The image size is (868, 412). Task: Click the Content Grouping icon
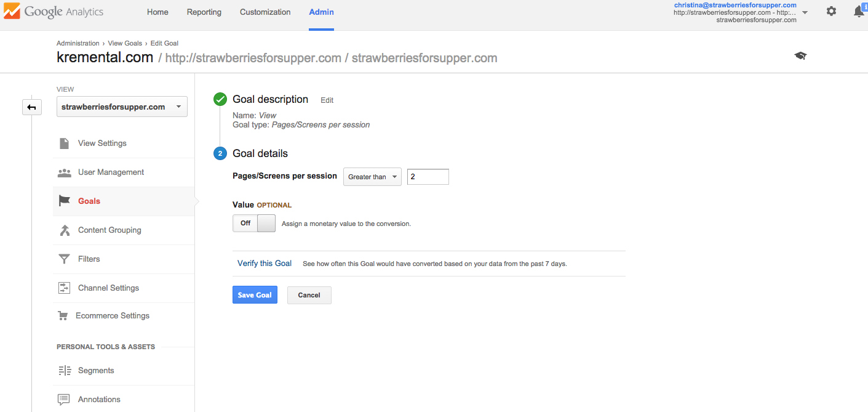[x=64, y=230]
